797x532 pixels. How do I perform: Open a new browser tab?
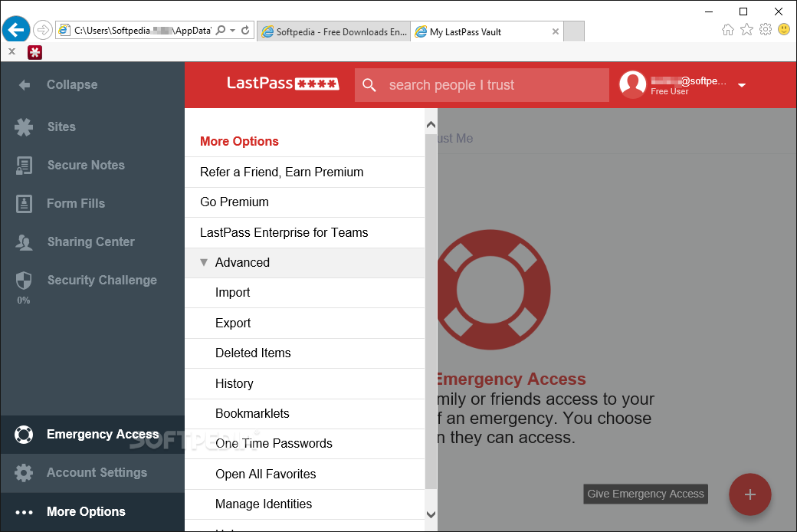tap(574, 31)
